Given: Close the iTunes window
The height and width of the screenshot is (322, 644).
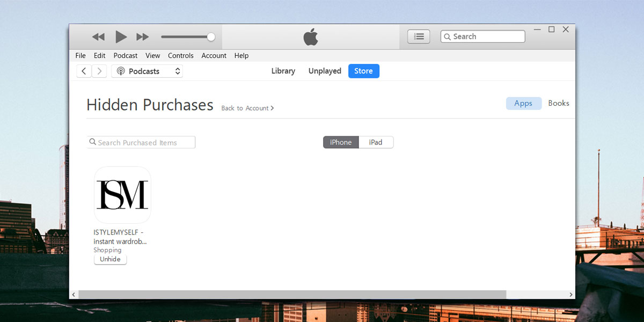Looking at the screenshot, I should [x=566, y=30].
